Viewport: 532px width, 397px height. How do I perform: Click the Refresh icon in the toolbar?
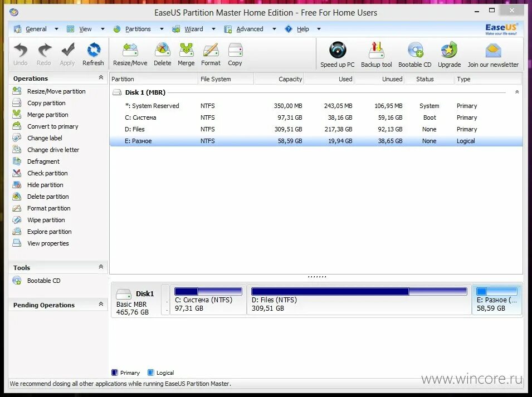click(92, 53)
